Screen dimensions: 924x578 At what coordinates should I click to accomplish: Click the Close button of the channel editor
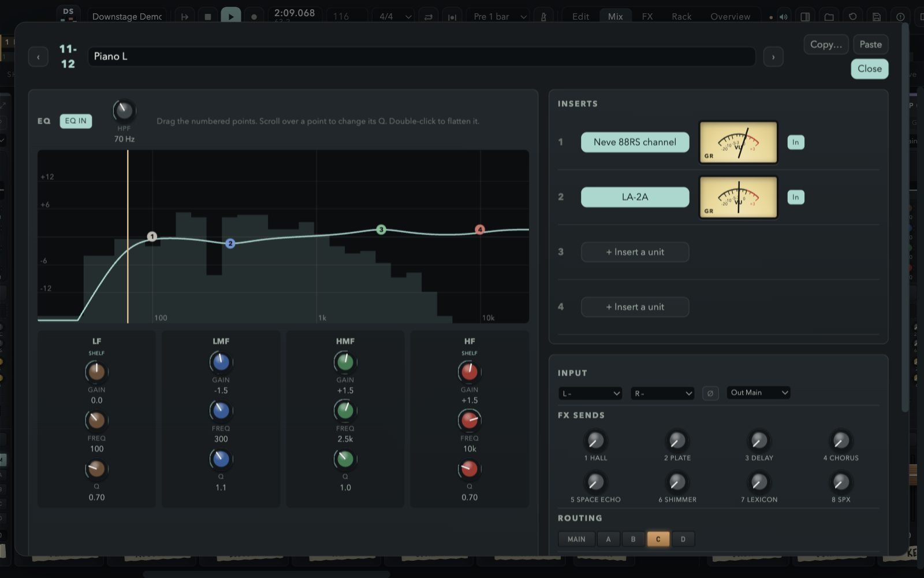[x=870, y=69]
